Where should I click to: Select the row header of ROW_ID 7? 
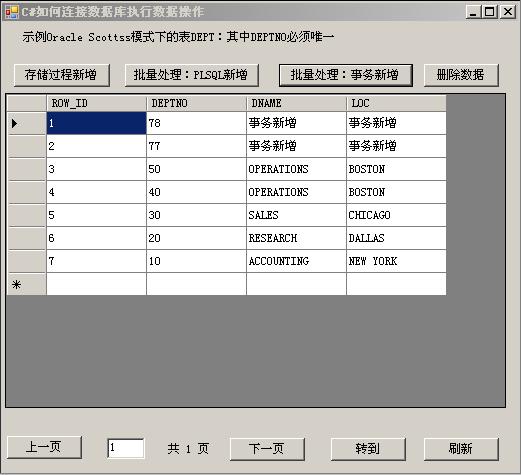26,261
